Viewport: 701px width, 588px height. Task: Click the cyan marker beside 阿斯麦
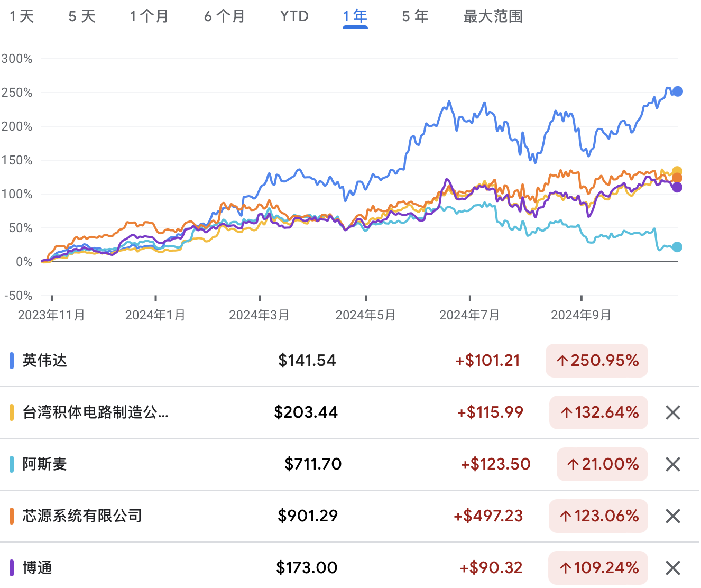(12, 464)
